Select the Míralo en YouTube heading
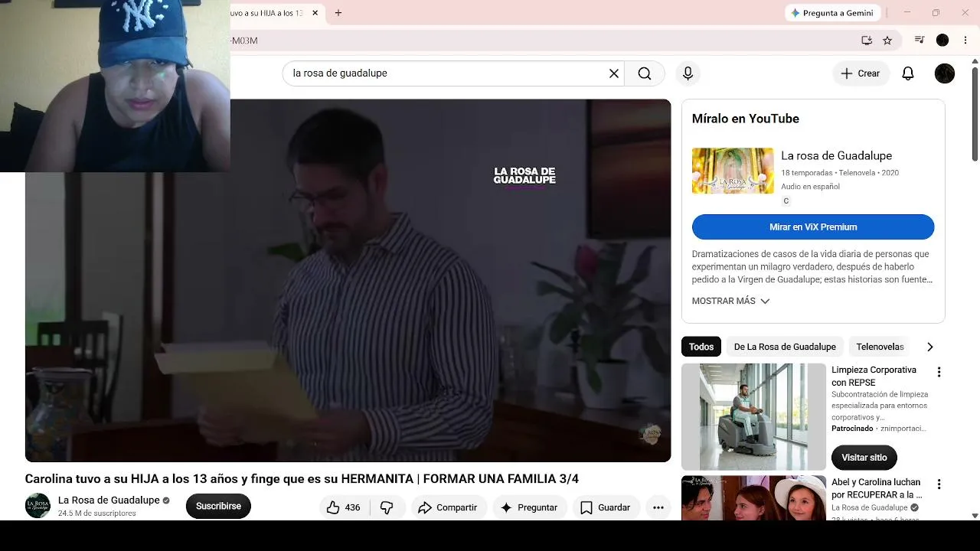This screenshot has width=980, height=551. click(x=746, y=119)
